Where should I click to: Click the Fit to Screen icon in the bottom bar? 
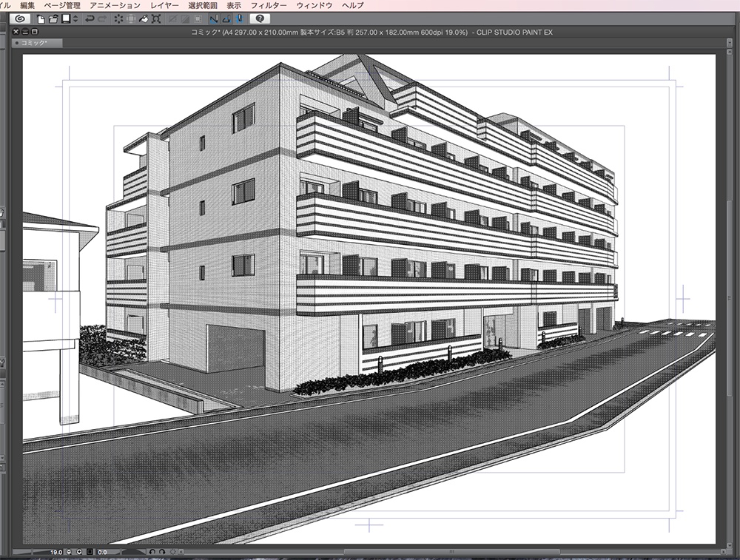click(90, 551)
